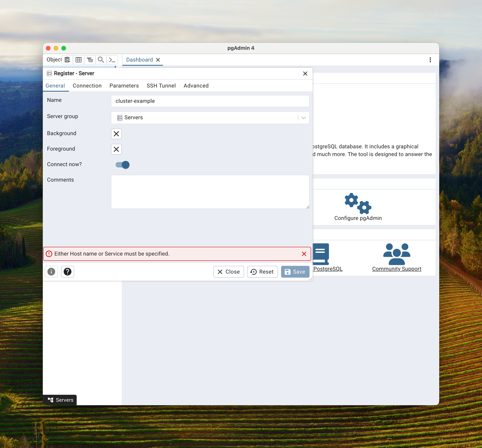Screen dimensions: 482x448
Task: Open the View Data table icon
Action: click(79, 60)
